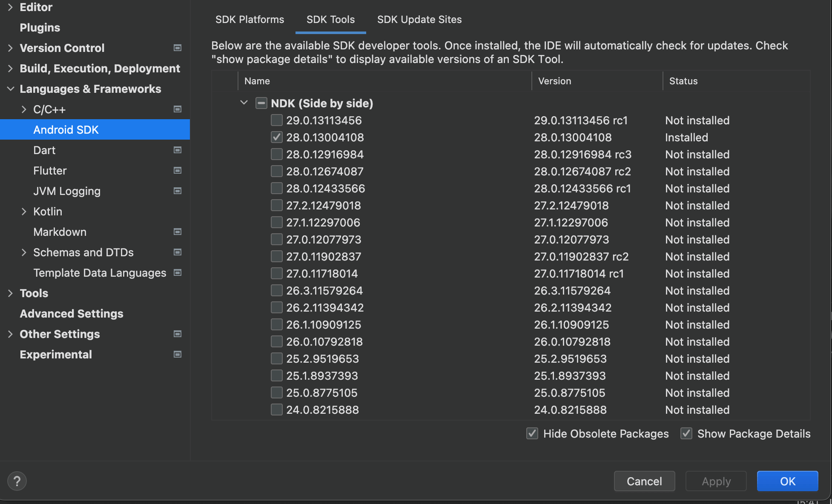Viewport: 832px width, 504px height.
Task: Open Flutter settings page
Action: [x=50, y=171]
